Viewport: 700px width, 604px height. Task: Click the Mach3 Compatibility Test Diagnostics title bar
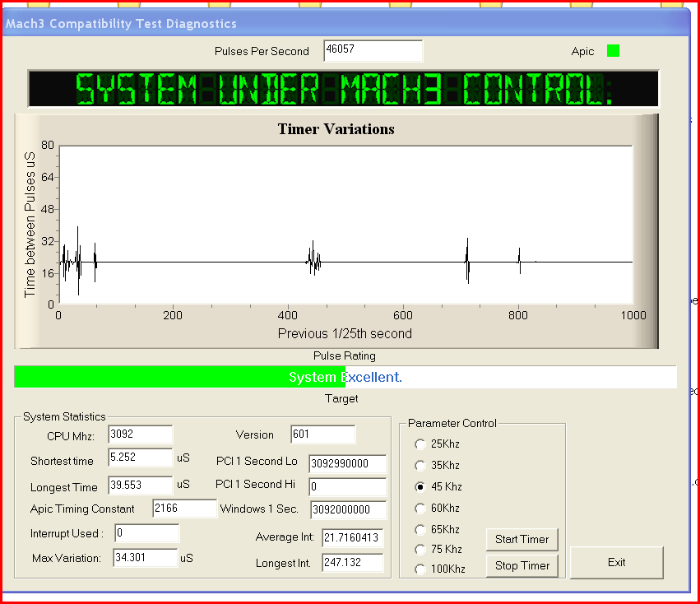[x=346, y=24]
